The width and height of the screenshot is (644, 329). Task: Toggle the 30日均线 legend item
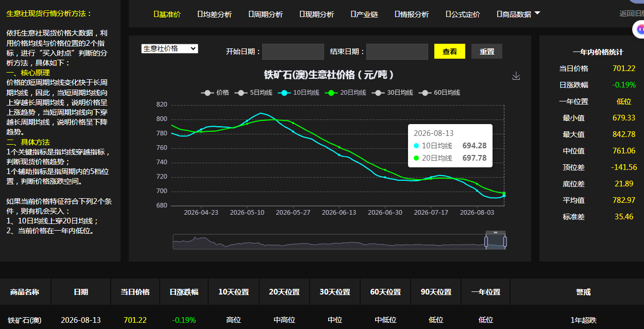[394, 93]
